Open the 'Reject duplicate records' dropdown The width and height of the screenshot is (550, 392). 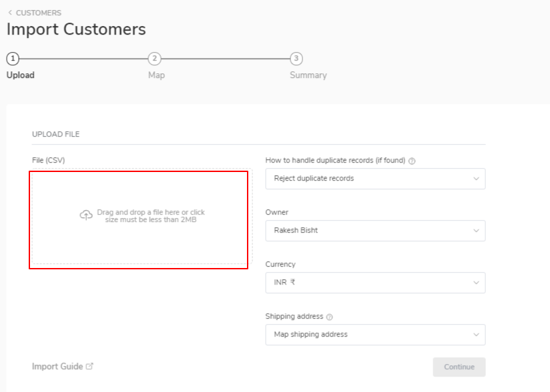pos(375,179)
